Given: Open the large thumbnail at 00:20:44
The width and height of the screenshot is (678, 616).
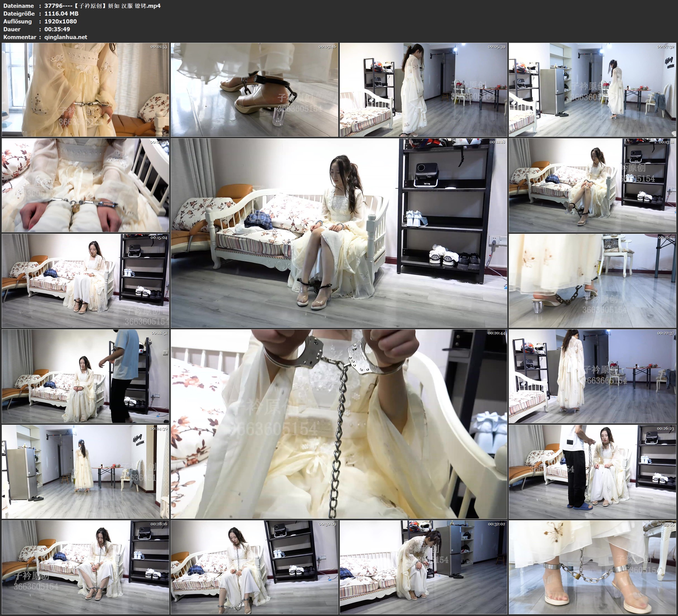Looking at the screenshot, I should pos(339,424).
